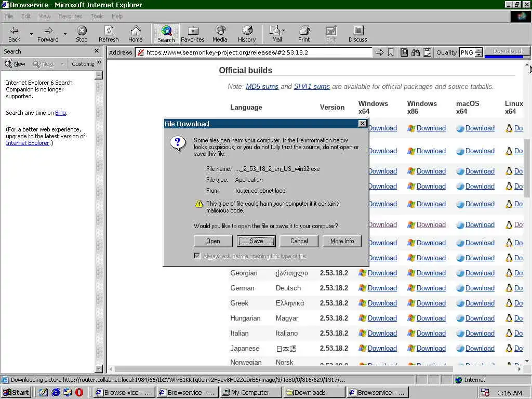This screenshot has height=399, width=532.
Task: Click the Mail toolbar icon
Action: [x=275, y=31]
